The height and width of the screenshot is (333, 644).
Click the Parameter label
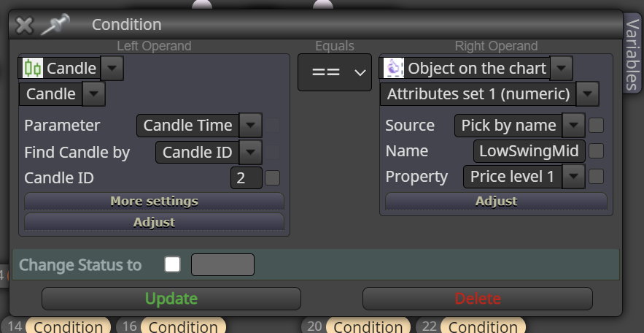[x=62, y=126]
